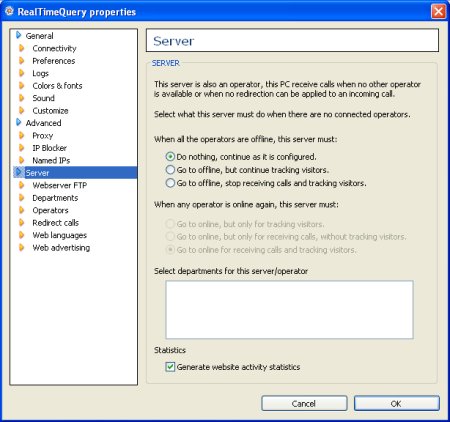Click inside the departments selection list box
Screen dimensions: 450x422
(289, 310)
